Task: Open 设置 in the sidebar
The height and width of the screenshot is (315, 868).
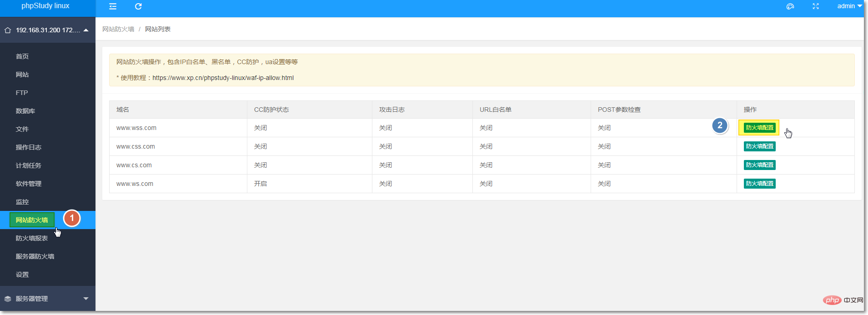Action: [22, 275]
